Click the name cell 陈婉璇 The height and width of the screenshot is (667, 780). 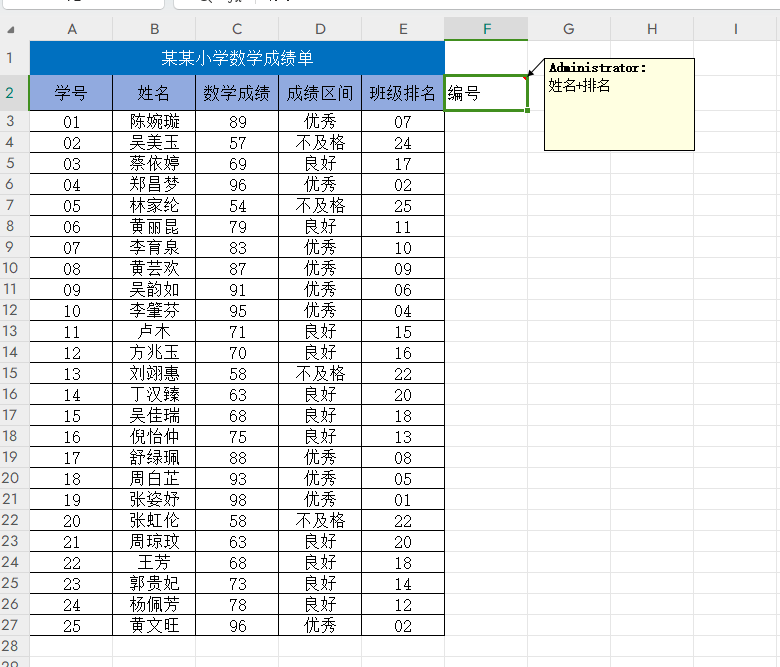click(x=154, y=121)
